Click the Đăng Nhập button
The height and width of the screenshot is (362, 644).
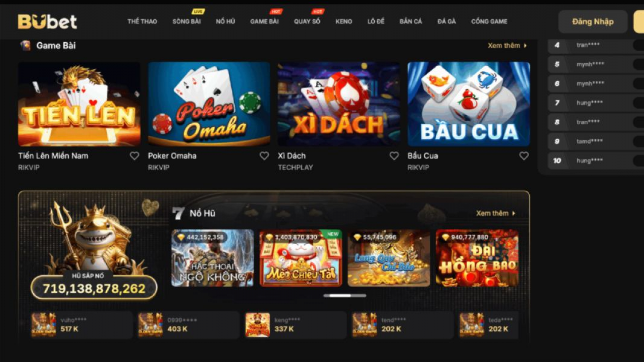593,22
